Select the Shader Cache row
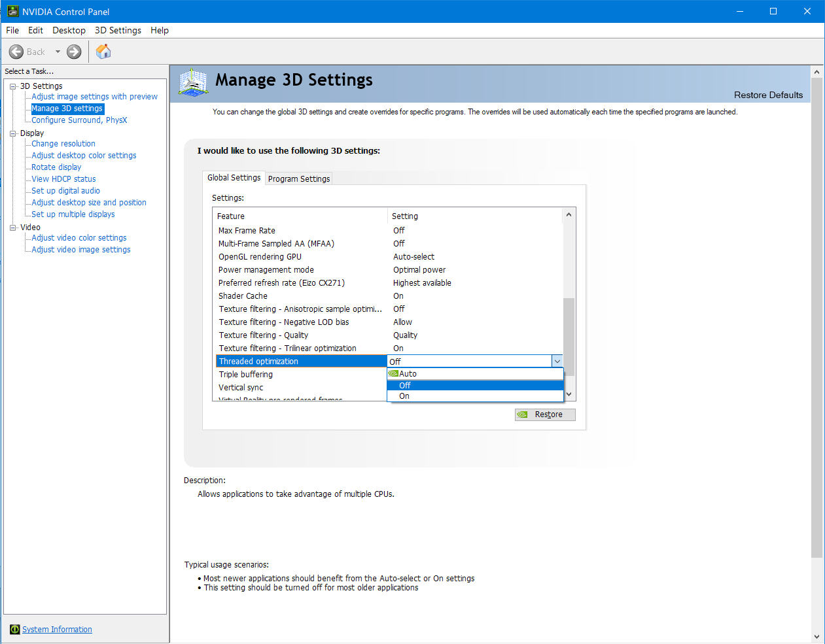Viewport: 825px width, 644px height. (x=389, y=296)
